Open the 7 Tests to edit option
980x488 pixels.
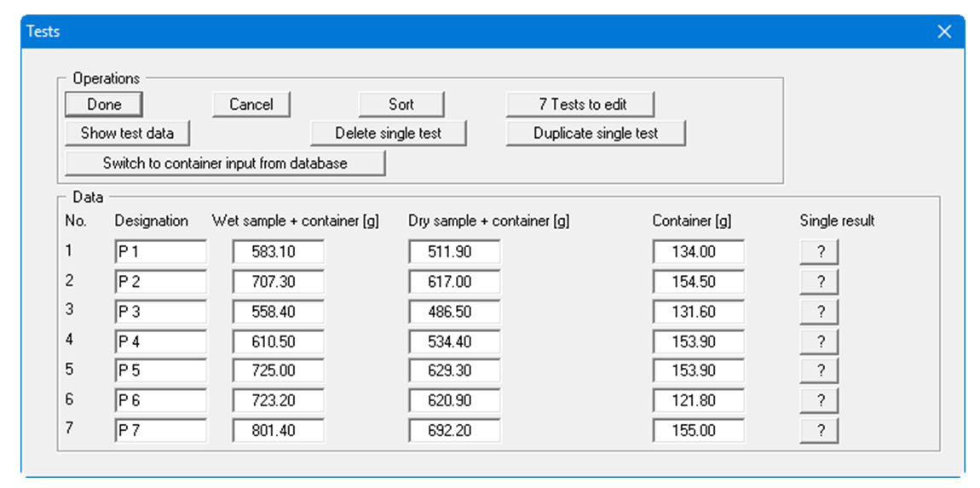581,105
